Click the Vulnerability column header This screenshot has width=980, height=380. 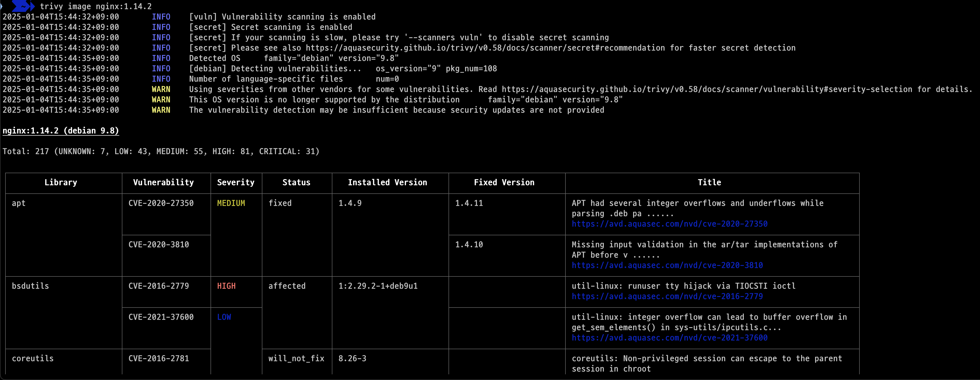click(x=164, y=182)
